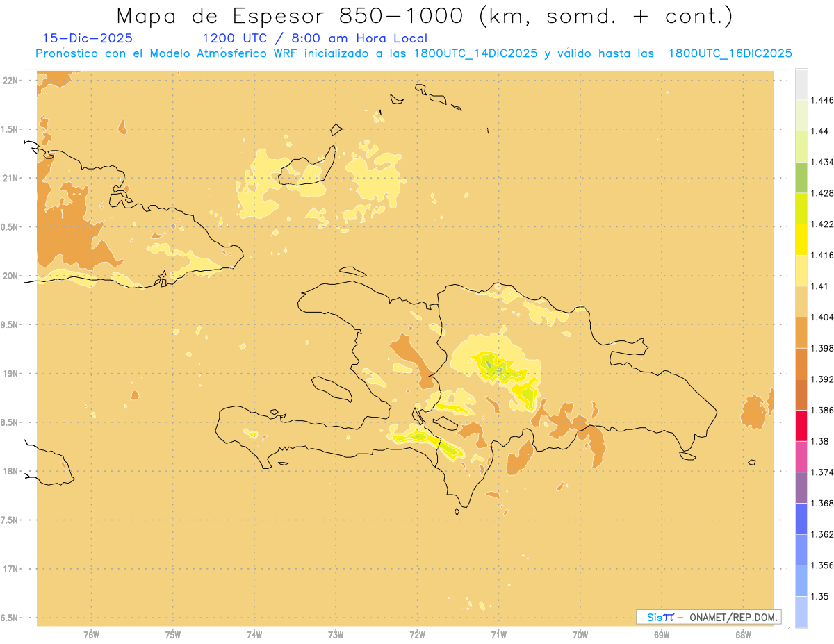Click the '71W' longitude label
The image size is (834, 644).
498,635
